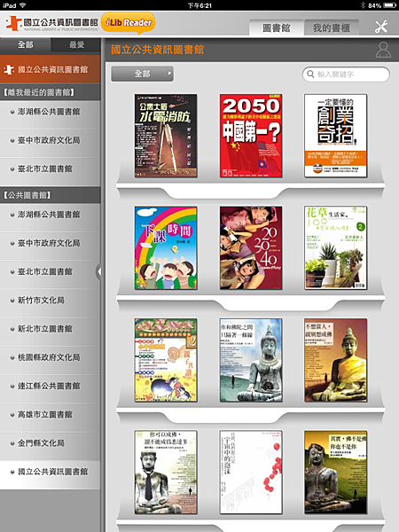The height and width of the screenshot is (532, 399).
Task: Open the gray stone Buddha by sea book
Action: click(251, 360)
